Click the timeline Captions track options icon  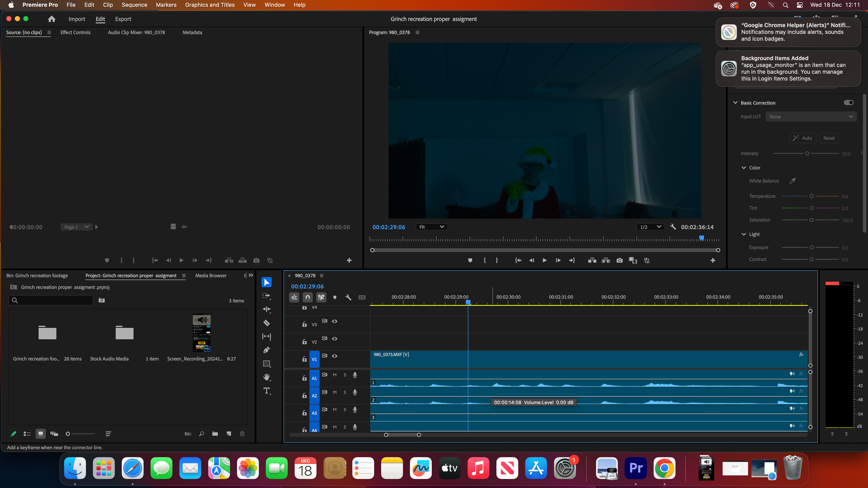point(362,297)
